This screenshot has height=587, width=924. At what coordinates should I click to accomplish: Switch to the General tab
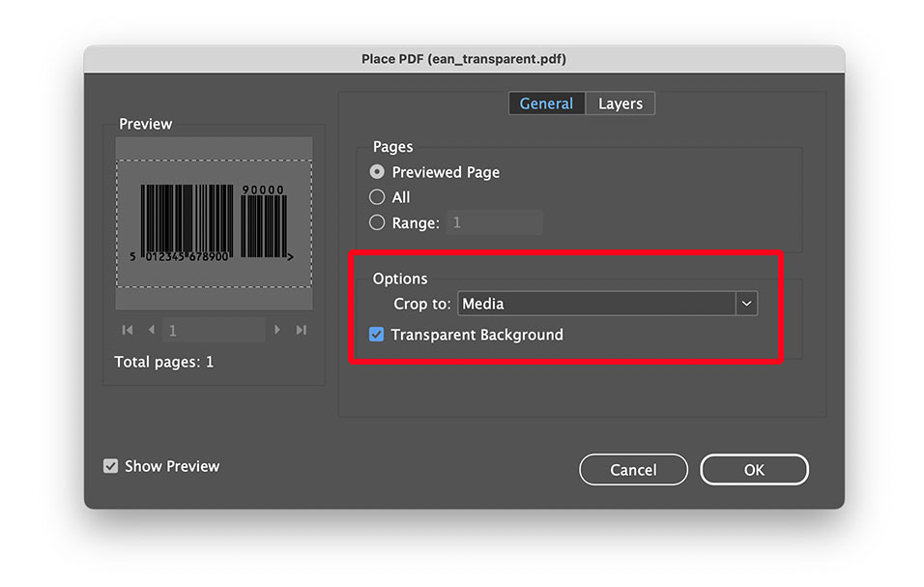546,103
